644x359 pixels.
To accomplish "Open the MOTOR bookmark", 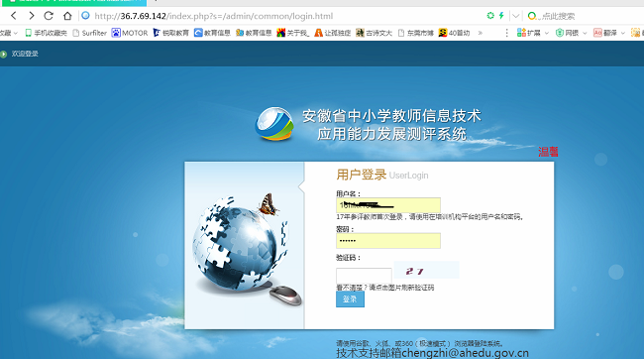I will [130, 33].
